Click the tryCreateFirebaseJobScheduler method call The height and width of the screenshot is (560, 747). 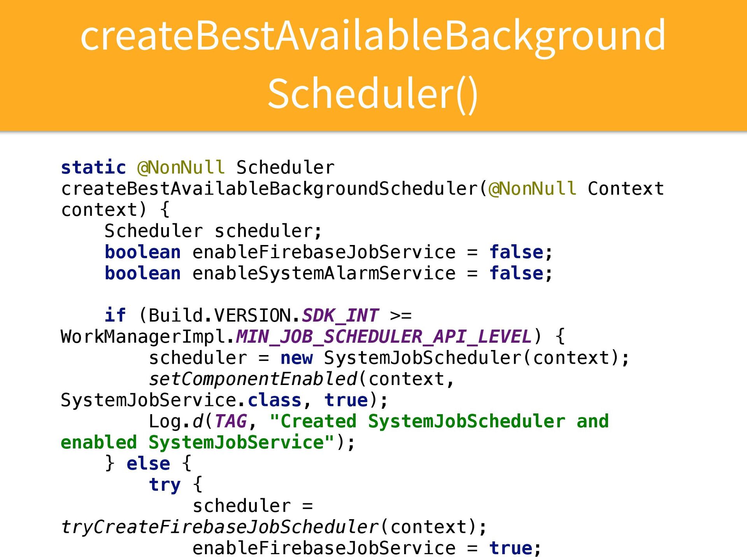[x=220, y=527]
